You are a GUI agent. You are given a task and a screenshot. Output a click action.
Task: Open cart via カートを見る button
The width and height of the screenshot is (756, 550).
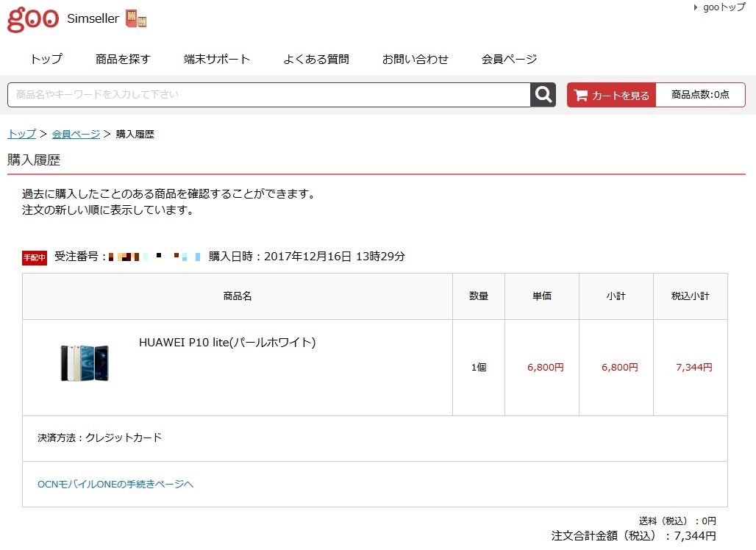(611, 95)
